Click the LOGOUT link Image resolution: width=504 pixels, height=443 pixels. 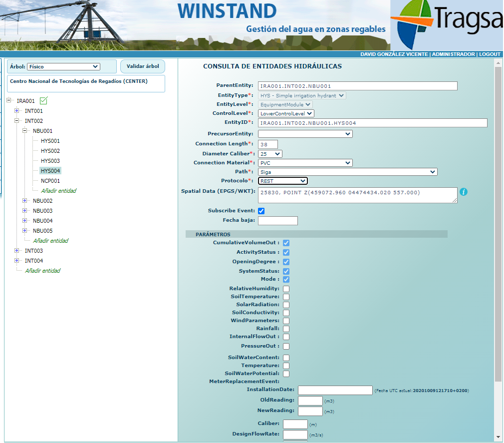[490, 54]
